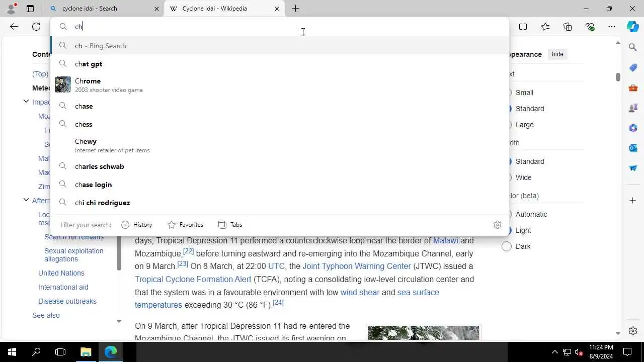Open the tab actions menu icon
644x362 pixels.
click(30, 9)
